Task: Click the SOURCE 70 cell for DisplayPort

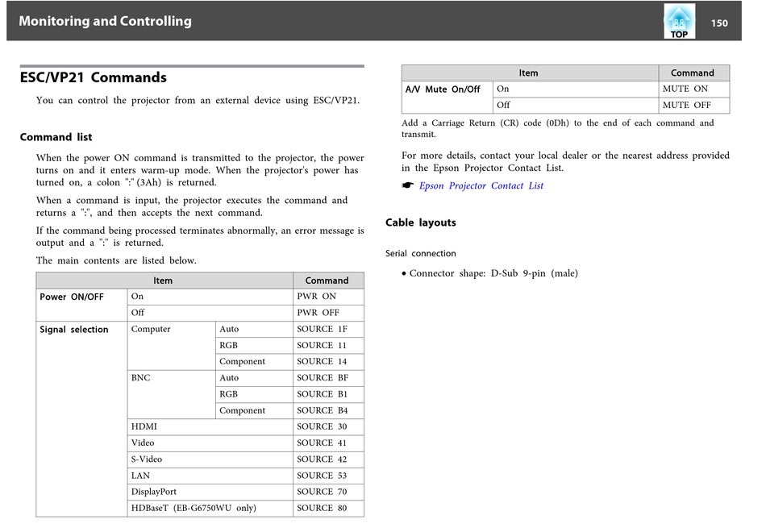Action: click(x=328, y=492)
